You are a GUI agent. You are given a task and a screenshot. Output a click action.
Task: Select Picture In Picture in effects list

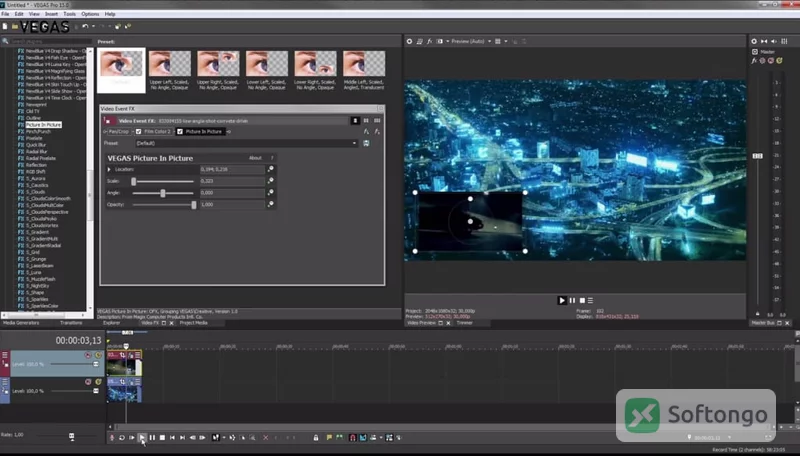click(43, 124)
